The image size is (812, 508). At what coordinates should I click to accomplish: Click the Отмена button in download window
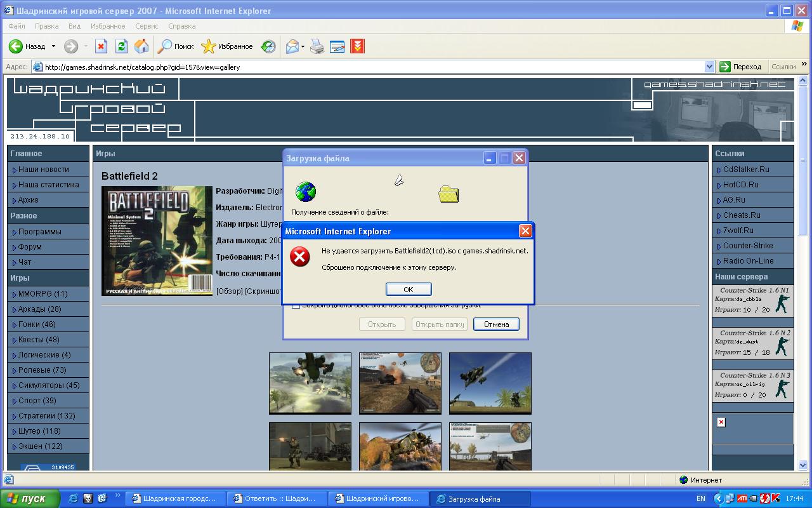[496, 324]
